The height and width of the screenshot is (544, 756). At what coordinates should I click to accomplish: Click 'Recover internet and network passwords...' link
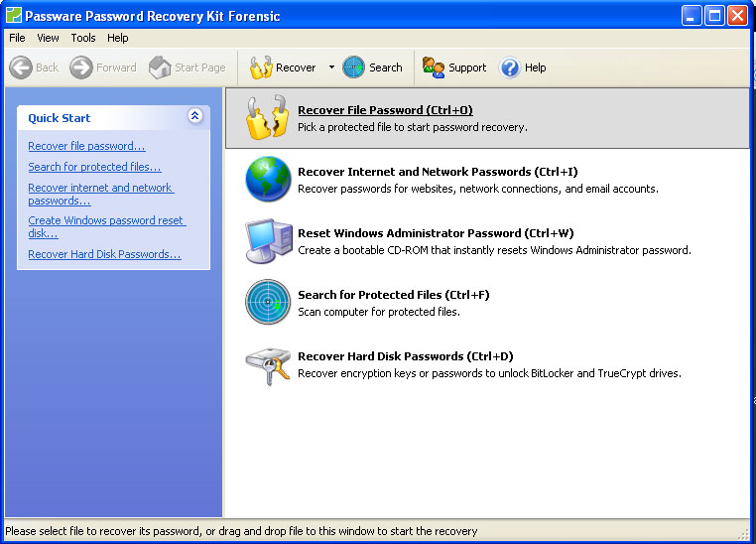[x=101, y=194]
